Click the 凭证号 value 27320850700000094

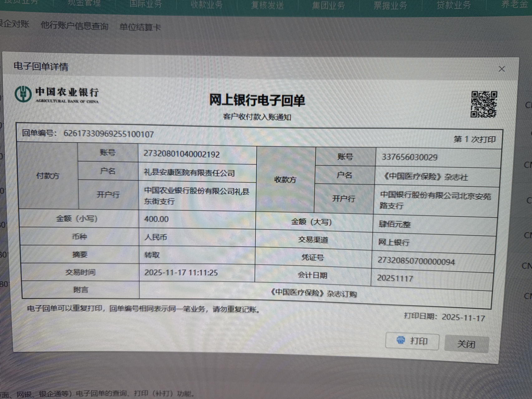coord(416,261)
